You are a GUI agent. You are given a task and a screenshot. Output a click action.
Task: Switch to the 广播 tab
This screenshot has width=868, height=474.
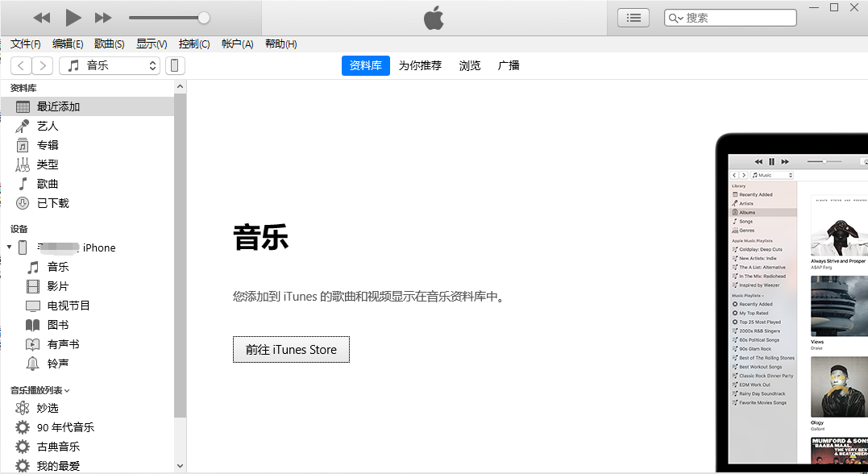pyautogui.click(x=509, y=65)
